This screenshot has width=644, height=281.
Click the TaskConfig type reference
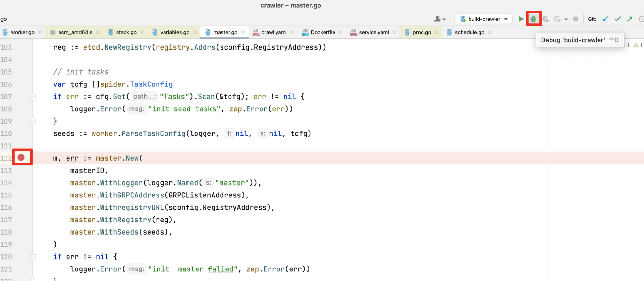tap(151, 84)
